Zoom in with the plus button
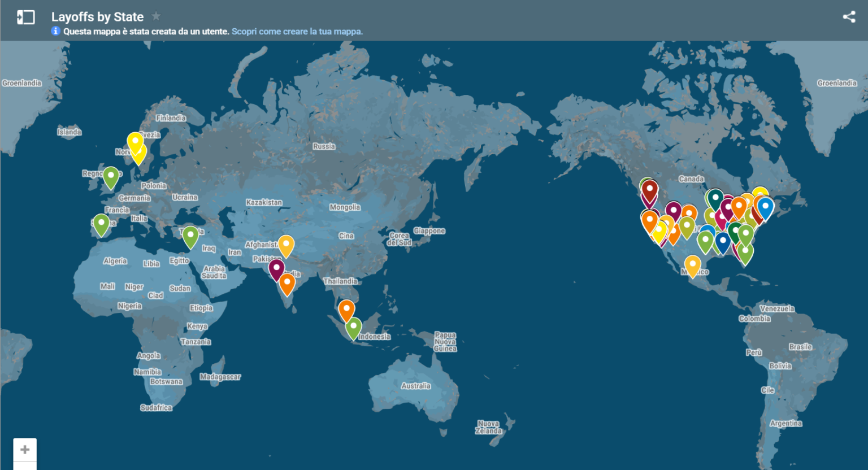Screen dimensions: 868x470 pyautogui.click(x=25, y=450)
